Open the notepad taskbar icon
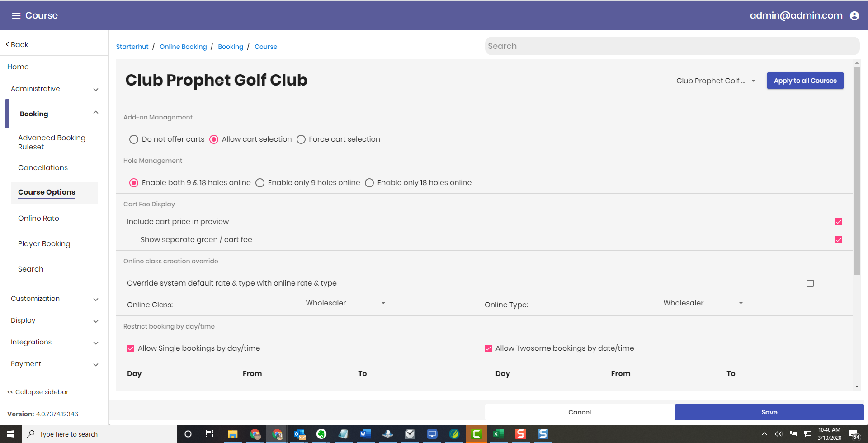This screenshot has height=443, width=868. [344, 434]
